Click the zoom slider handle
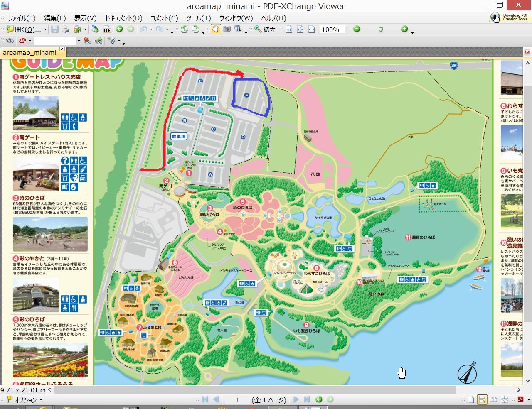 point(381,29)
